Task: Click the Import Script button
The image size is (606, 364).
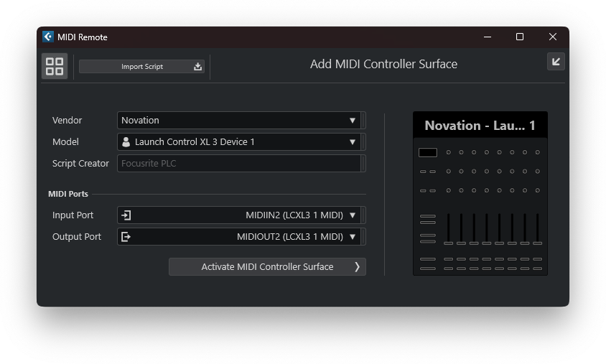Action: (x=141, y=67)
